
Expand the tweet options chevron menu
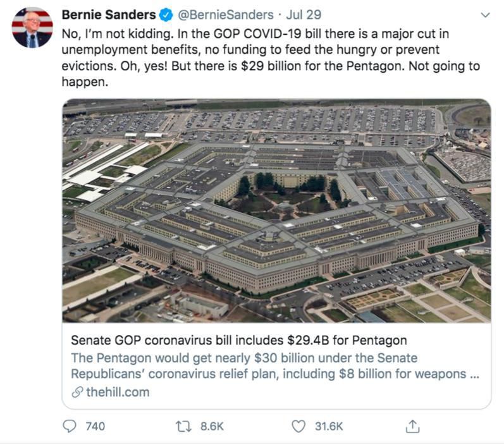click(x=485, y=15)
